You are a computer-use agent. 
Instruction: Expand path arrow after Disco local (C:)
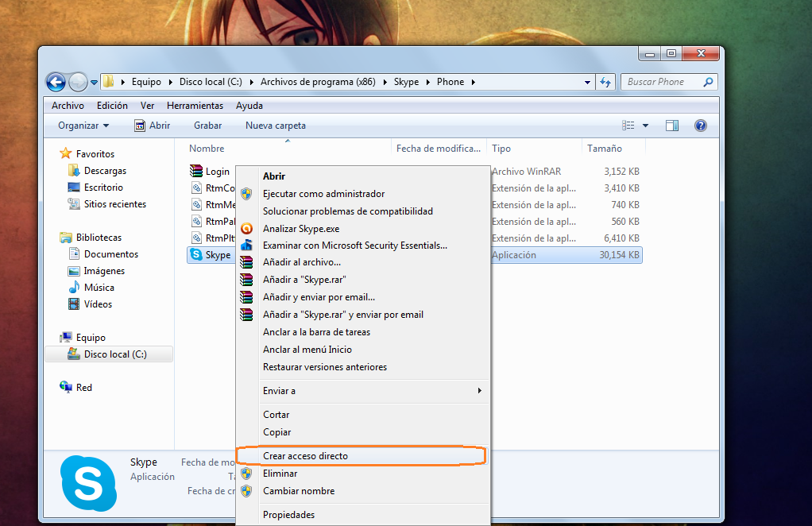click(251, 82)
